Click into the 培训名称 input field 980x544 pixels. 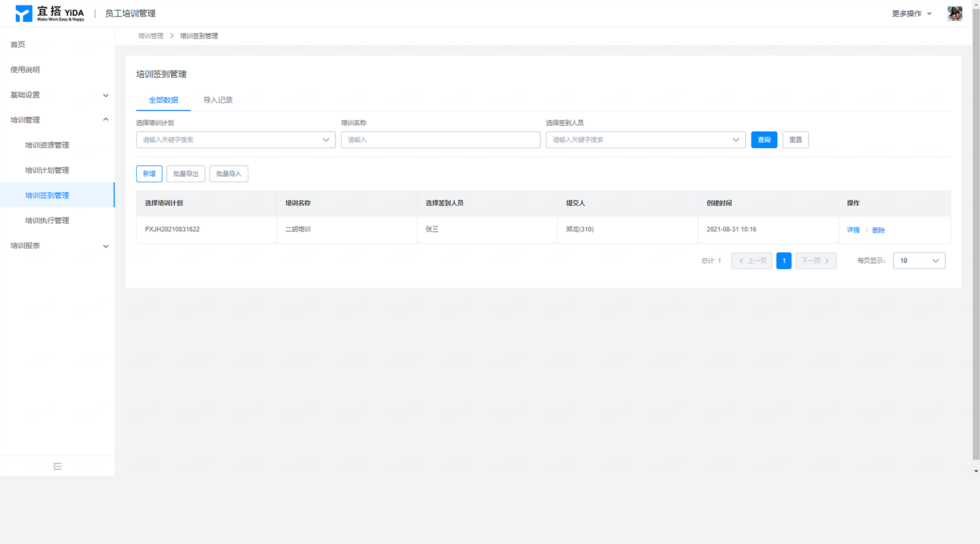(440, 140)
